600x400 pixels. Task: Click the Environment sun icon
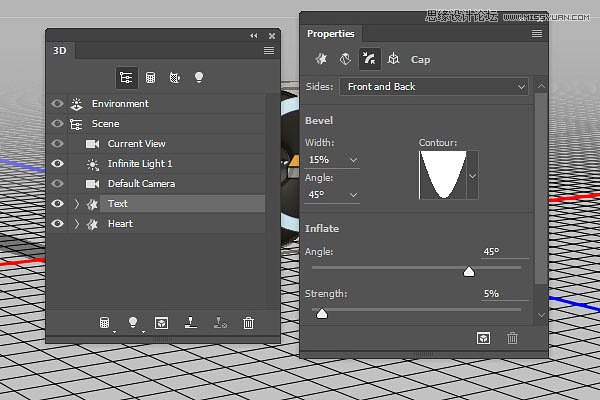coord(77,104)
